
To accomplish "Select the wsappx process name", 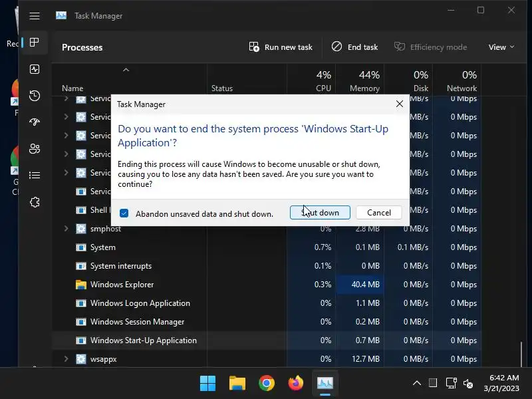I will tap(104, 359).
